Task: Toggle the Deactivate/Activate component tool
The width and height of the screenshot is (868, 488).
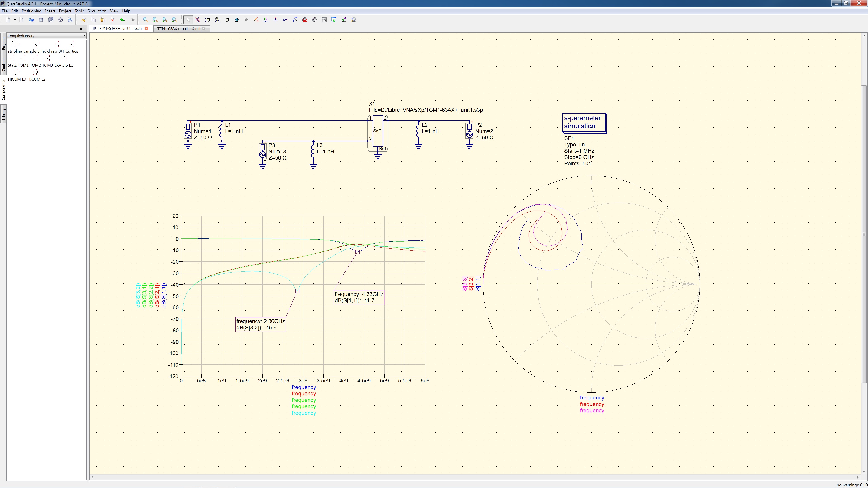Action: click(x=198, y=20)
